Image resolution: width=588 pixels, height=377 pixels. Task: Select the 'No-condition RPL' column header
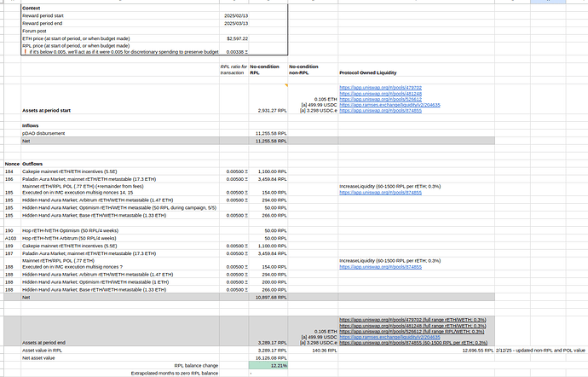click(x=268, y=69)
